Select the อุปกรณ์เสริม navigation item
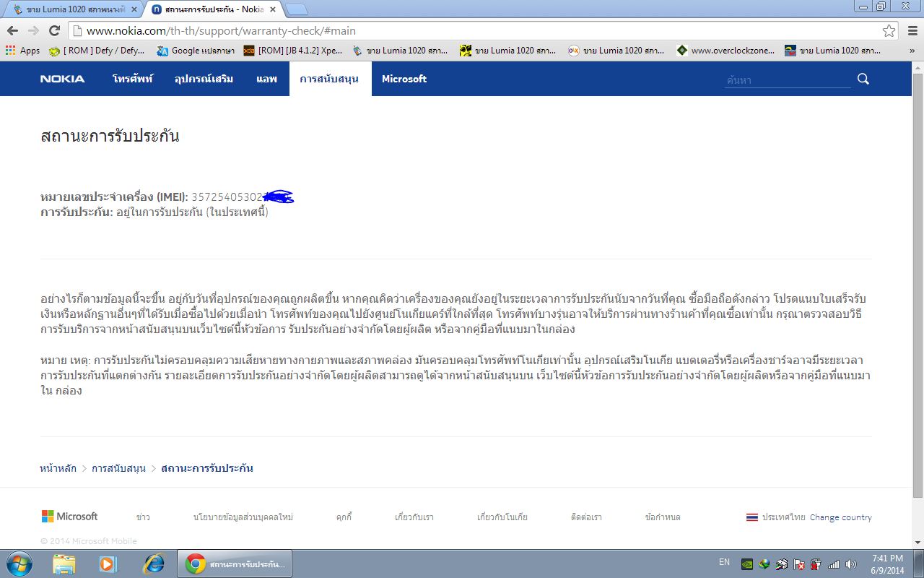This screenshot has width=924, height=578. pos(204,79)
